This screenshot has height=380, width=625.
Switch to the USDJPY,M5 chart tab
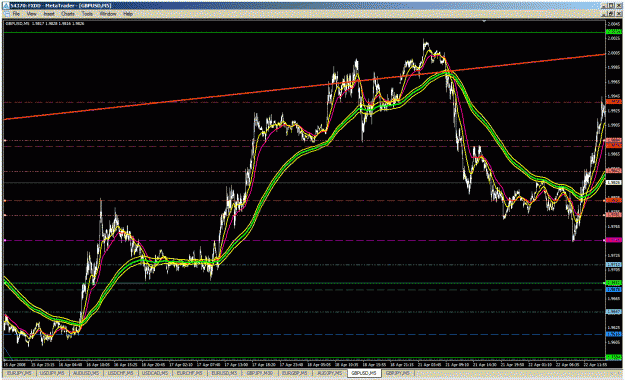tap(52, 373)
